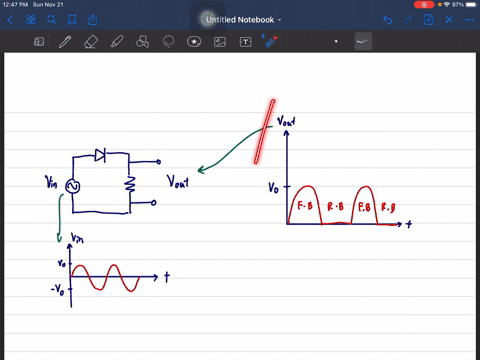Select the Shapes tool
The image size is (480, 360).
(142, 42)
